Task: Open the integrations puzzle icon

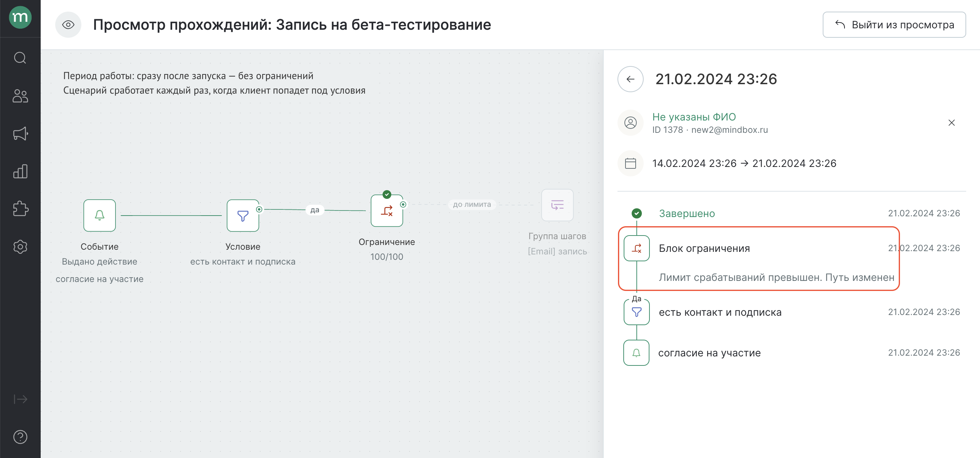Action: [x=20, y=209]
